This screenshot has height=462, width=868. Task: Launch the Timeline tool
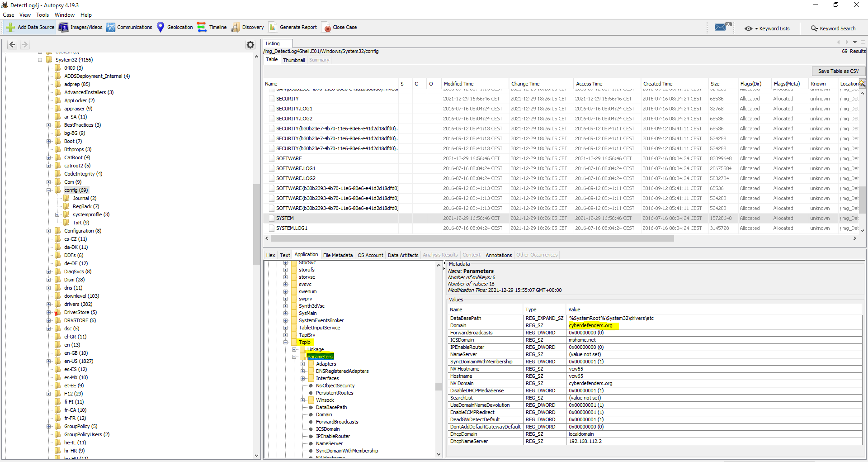(212, 27)
